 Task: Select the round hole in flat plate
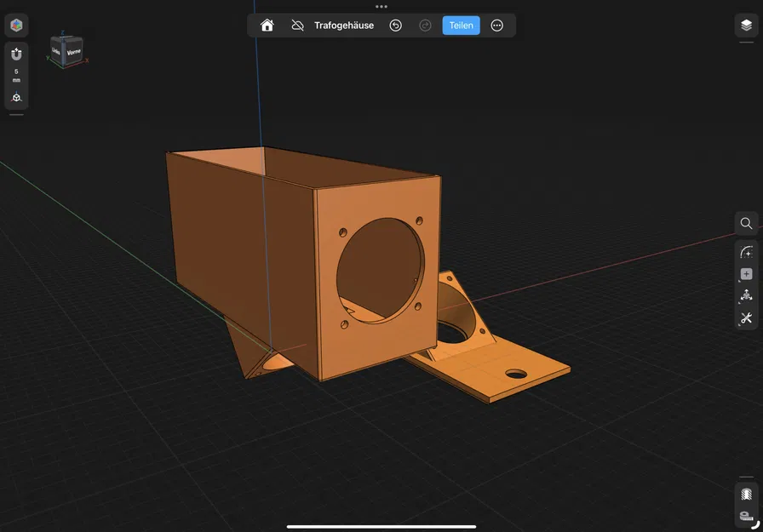click(516, 374)
